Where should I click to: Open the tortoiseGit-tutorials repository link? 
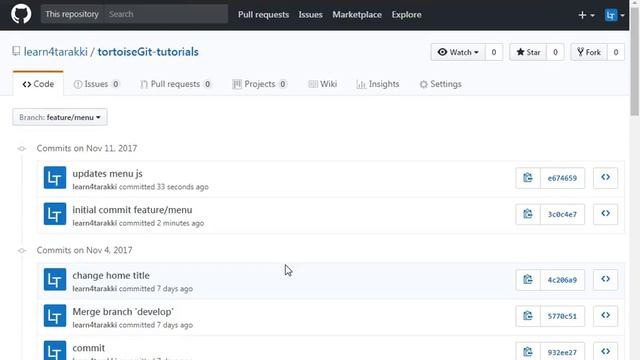pyautogui.click(x=148, y=52)
